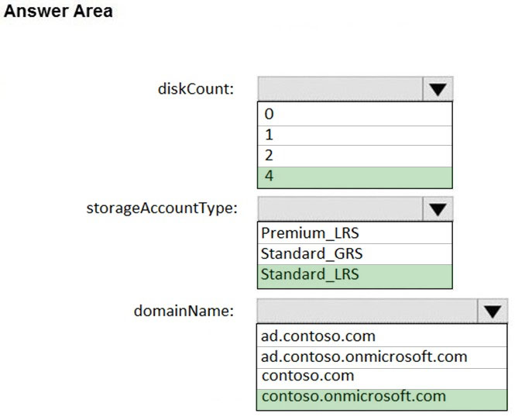This screenshot has height=420, width=515.
Task: Choose contoso.onmicrosoft.com domain name option
Action: 382,400
